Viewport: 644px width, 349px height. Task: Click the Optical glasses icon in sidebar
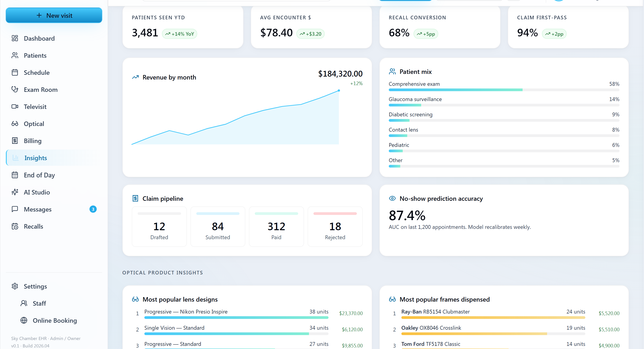click(x=15, y=124)
